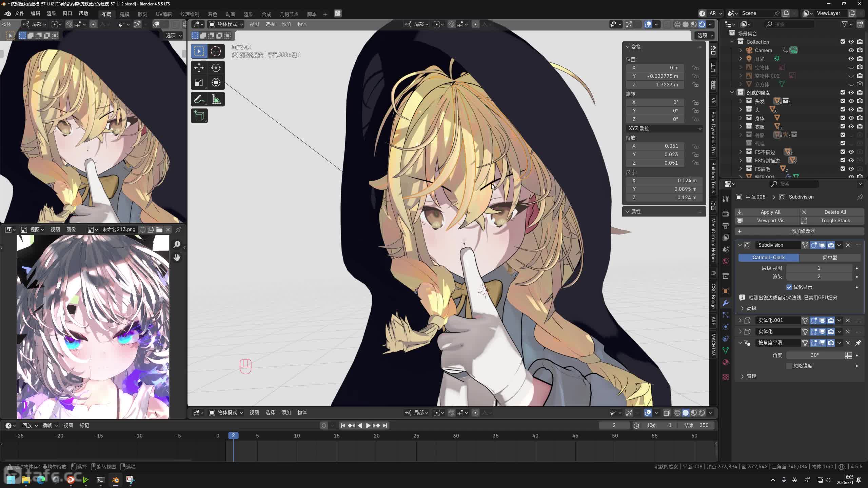Expand the 高级 section in Subdivision modifier
868x488 pixels.
click(743, 308)
